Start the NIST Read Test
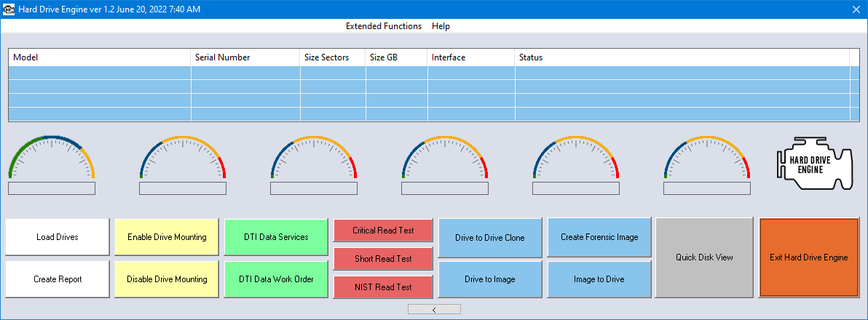This screenshot has height=320, width=868. pos(383,287)
